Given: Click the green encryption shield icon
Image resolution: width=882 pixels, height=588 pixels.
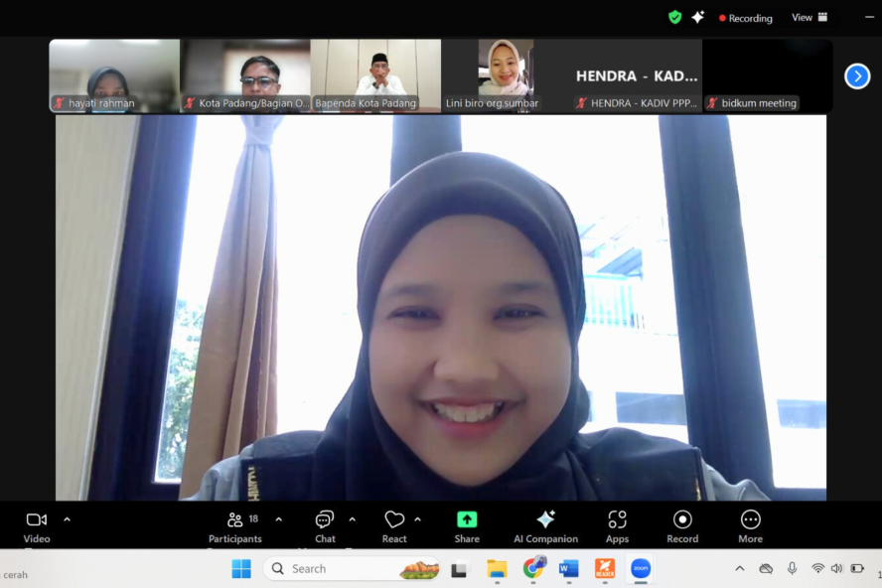Looking at the screenshot, I should click(x=675, y=17).
